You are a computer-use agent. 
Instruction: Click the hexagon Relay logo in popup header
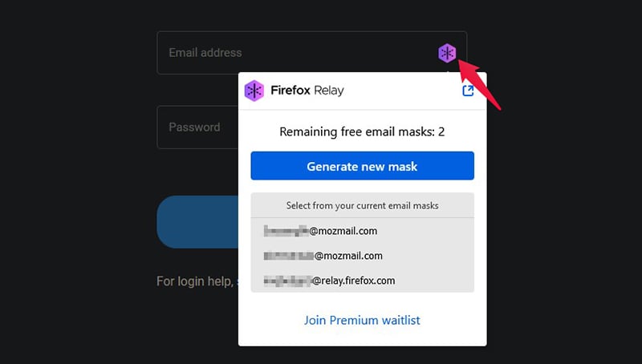click(x=254, y=91)
